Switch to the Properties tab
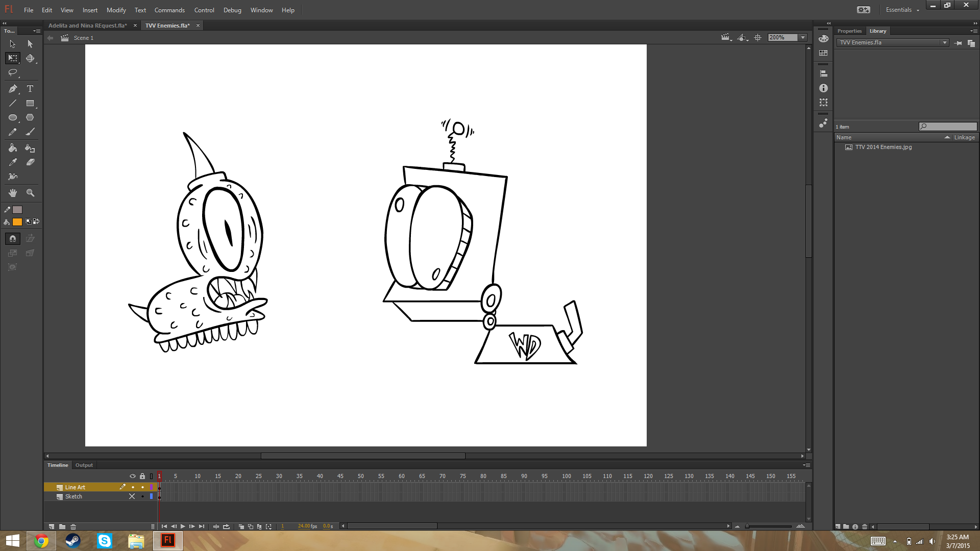Screen dimensions: 980x551 coord(849,31)
